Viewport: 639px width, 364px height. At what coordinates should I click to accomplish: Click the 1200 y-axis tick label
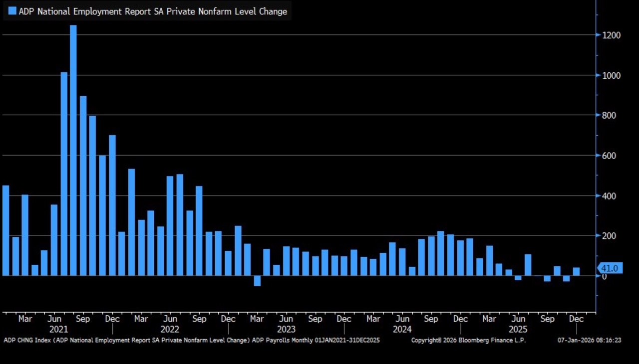pyautogui.click(x=611, y=35)
